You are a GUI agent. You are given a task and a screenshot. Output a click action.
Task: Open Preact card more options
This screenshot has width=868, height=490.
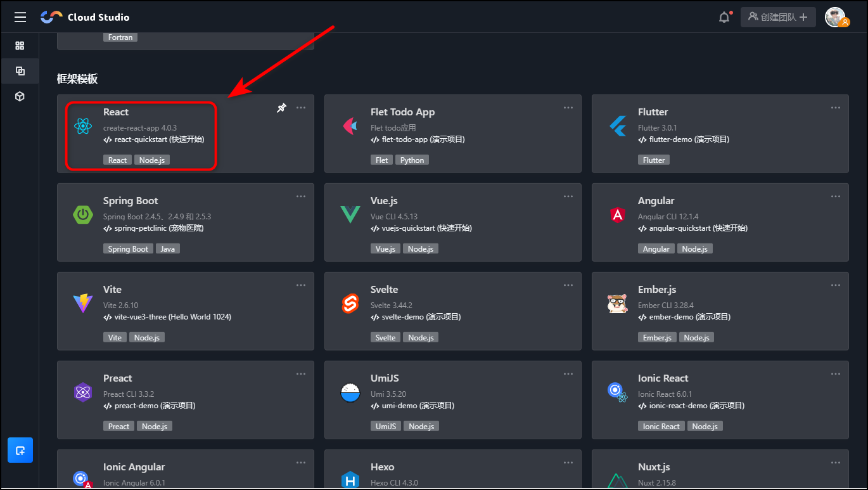coord(301,374)
